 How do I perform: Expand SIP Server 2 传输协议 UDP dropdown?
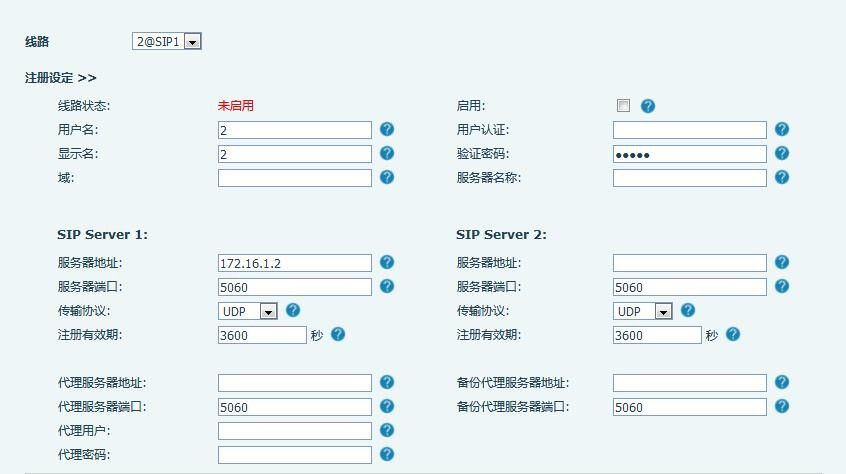(643, 311)
